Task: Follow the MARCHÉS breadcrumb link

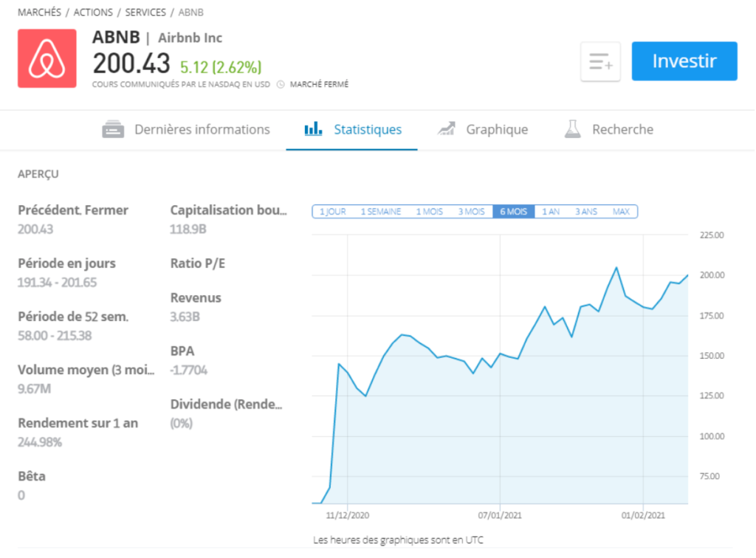Action: 40,12
